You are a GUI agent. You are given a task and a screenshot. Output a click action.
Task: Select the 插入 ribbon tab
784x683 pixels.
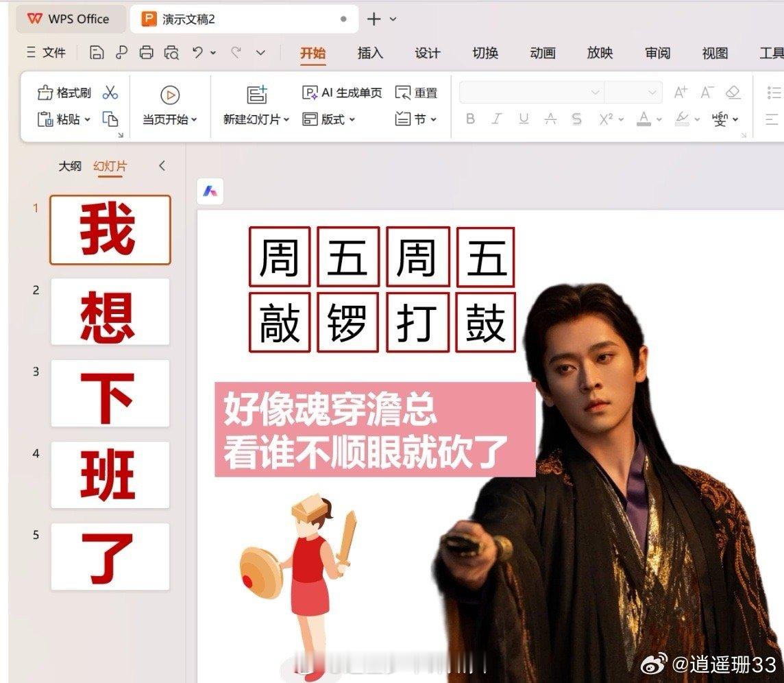(x=370, y=53)
